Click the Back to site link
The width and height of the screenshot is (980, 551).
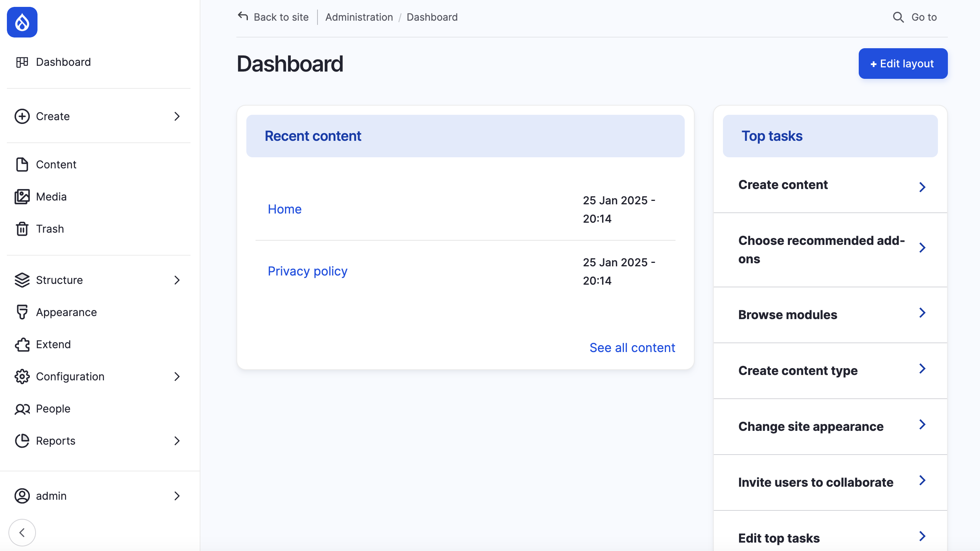[273, 17]
